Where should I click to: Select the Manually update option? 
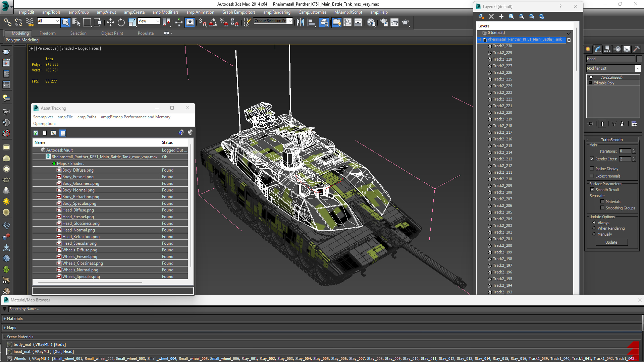[x=594, y=234]
